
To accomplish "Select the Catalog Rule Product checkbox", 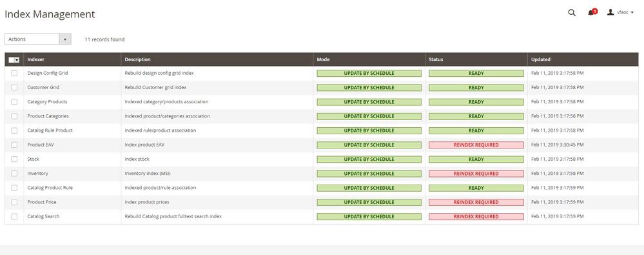I will (14, 130).
